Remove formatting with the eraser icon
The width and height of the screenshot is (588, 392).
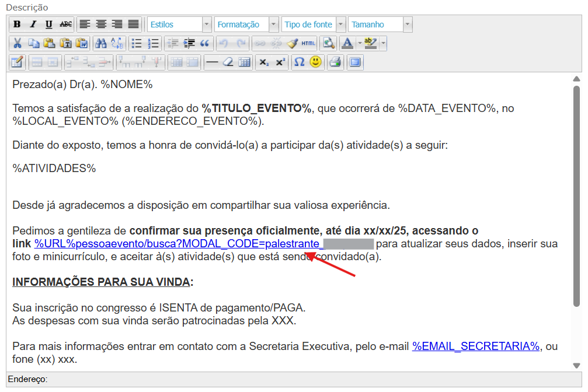coord(228,62)
